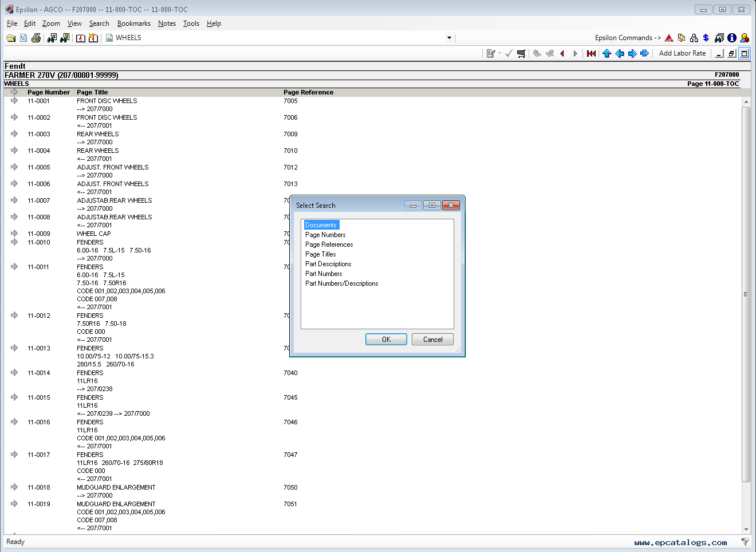The height and width of the screenshot is (552, 756).
Task: Open the dropdown arrow beside notes icon
Action: pos(499,53)
